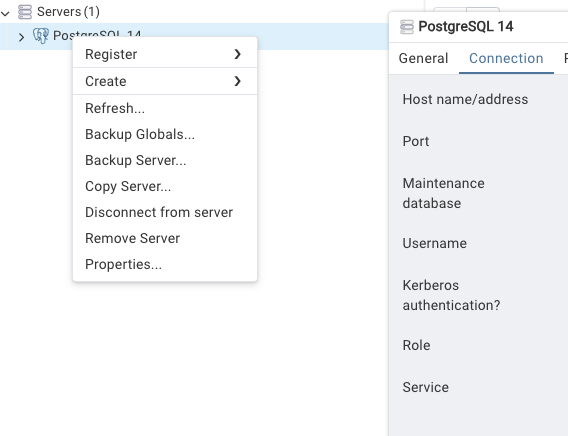Open the Create submenu

coord(165,81)
